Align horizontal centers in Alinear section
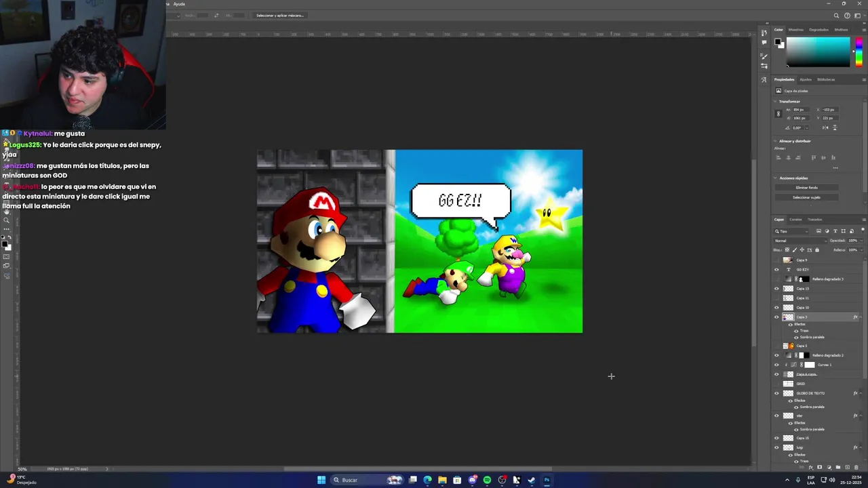Screen dimensions: 868x488 pos(789,157)
